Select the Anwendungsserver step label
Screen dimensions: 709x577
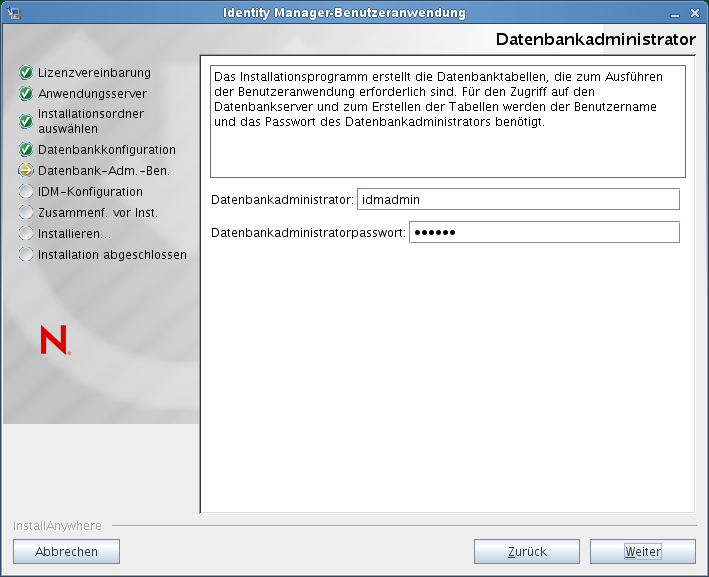92,94
